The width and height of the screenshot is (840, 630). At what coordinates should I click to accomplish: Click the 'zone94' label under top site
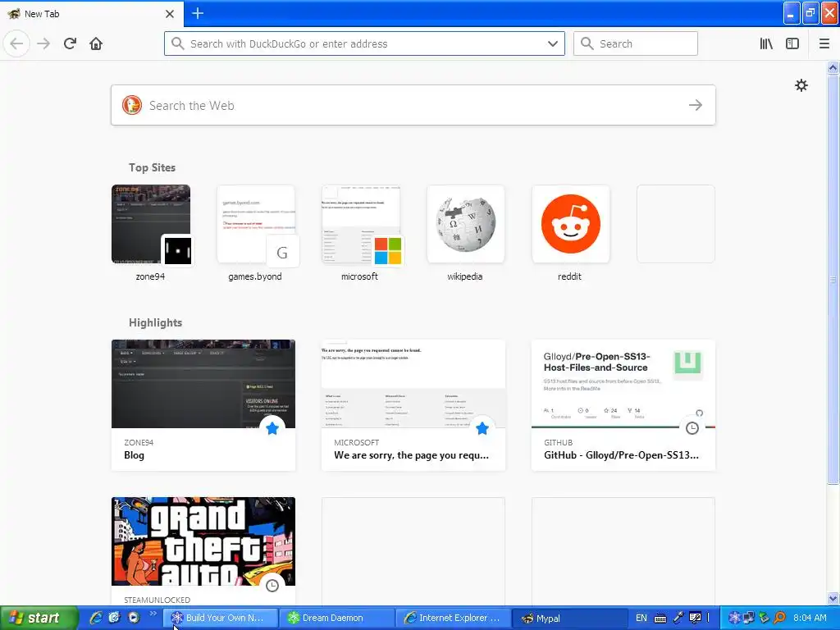[150, 276]
